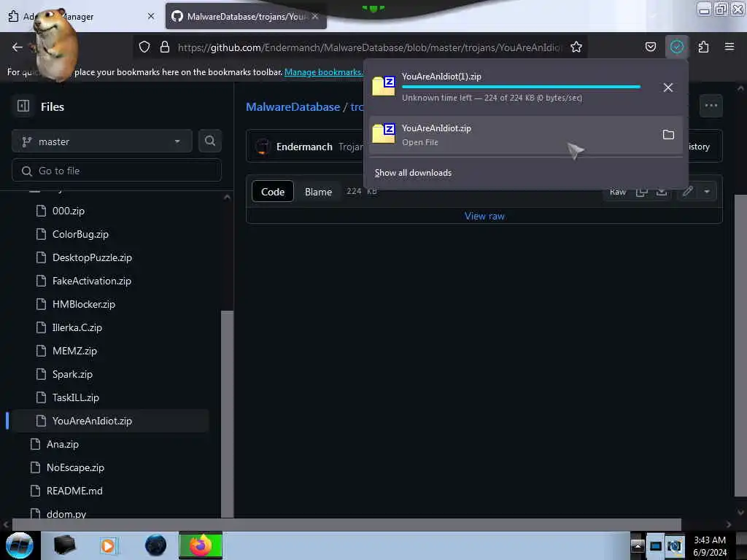Open HMBlocker.zip in the file tree
The width and height of the screenshot is (747, 560).
coord(83,304)
